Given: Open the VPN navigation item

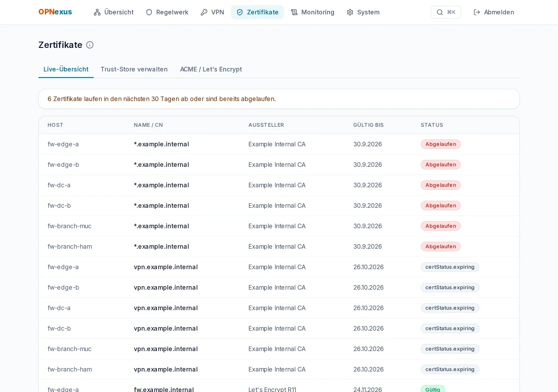Looking at the screenshot, I should (212, 12).
